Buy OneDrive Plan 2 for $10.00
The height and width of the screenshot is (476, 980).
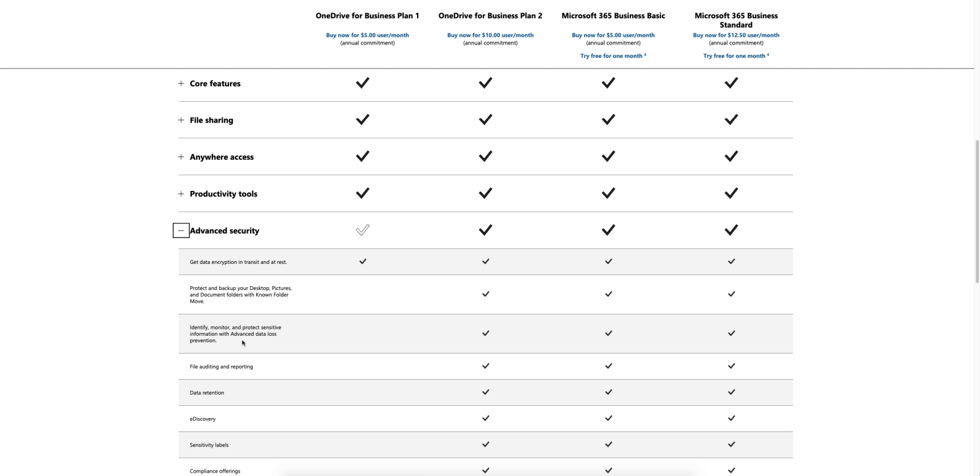pos(490,35)
